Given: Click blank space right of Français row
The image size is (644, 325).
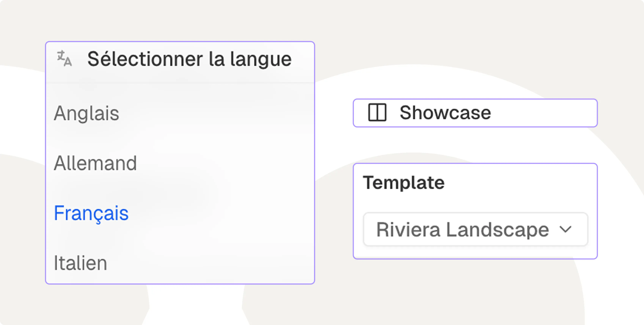Looking at the screenshot, I should [x=220, y=213].
